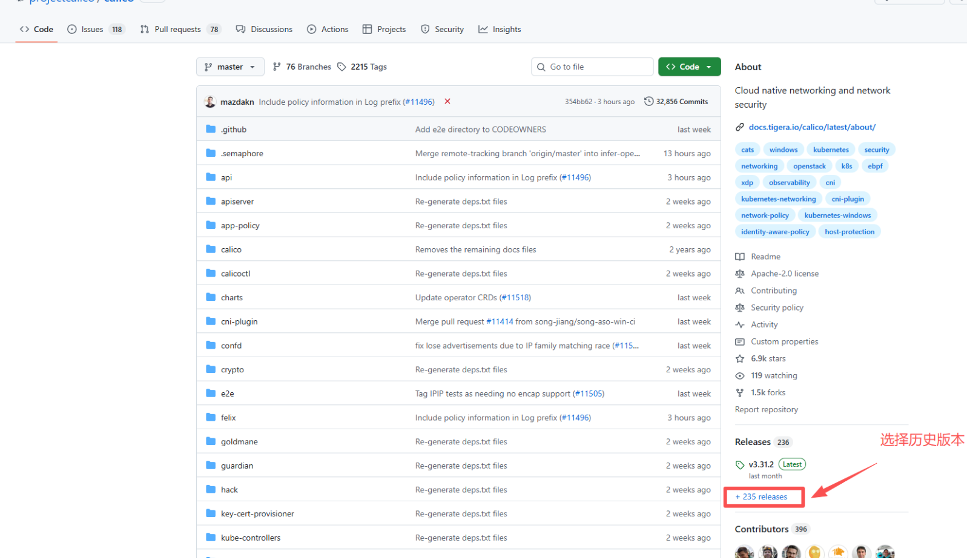Click the hack folder icon

point(211,489)
